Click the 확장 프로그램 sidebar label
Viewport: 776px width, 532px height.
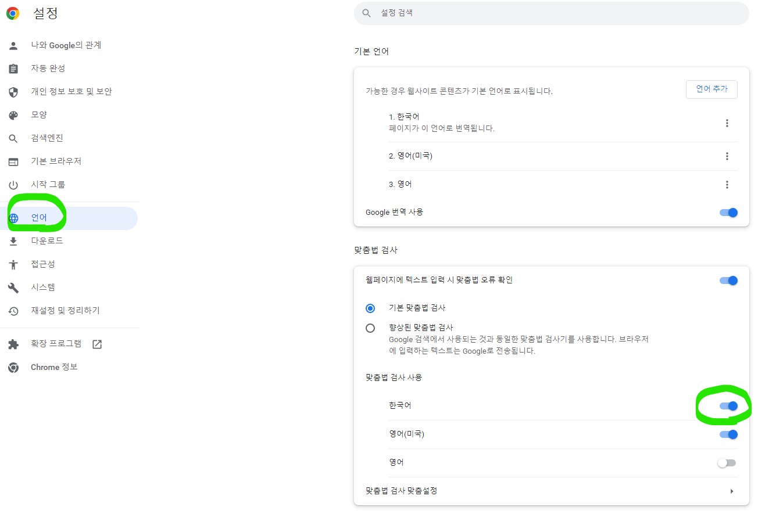tap(56, 344)
